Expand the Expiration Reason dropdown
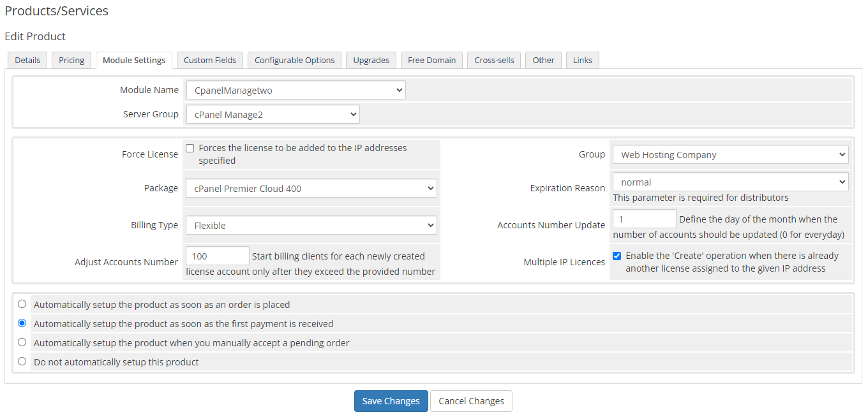Viewport: 868px width, 417px height. click(x=730, y=182)
